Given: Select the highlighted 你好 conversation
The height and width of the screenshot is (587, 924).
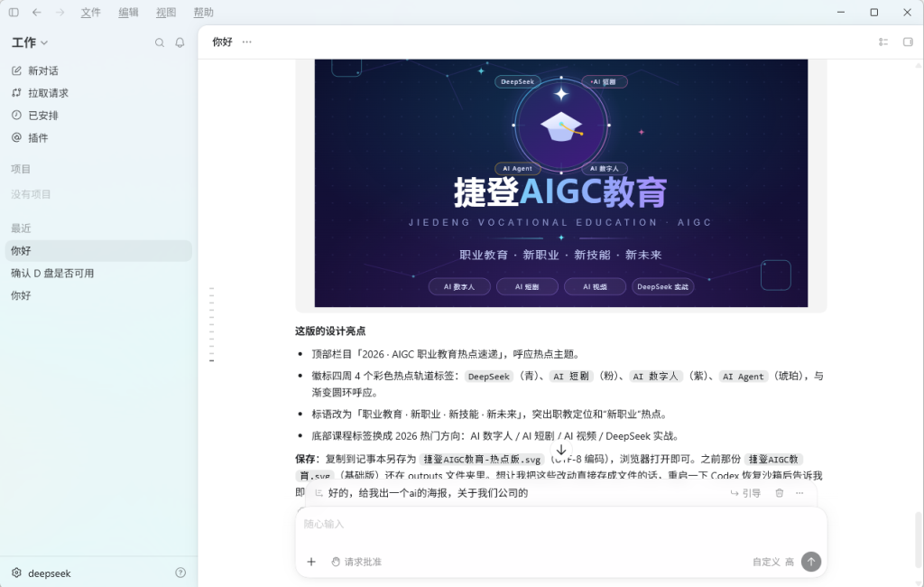Looking at the screenshot, I should coord(98,251).
